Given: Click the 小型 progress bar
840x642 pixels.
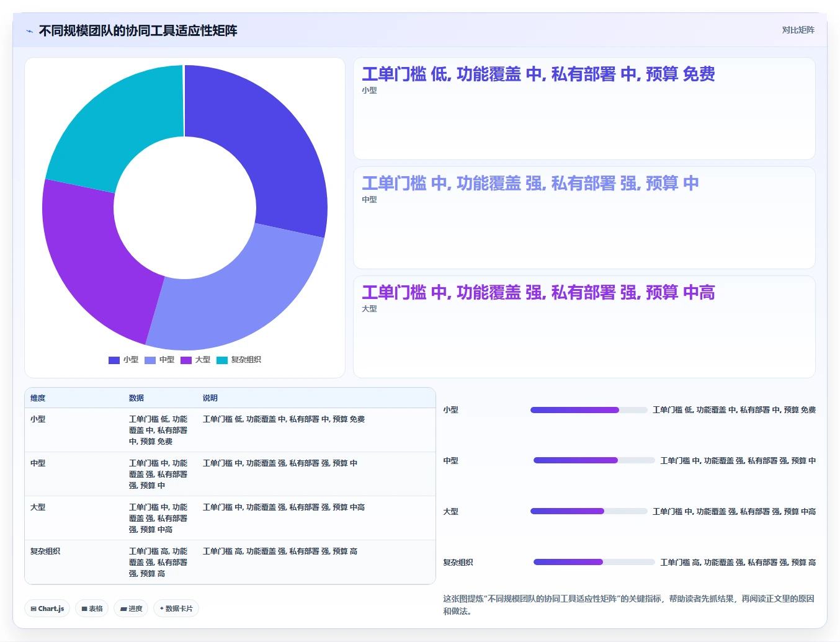Looking at the screenshot, I should [589, 410].
